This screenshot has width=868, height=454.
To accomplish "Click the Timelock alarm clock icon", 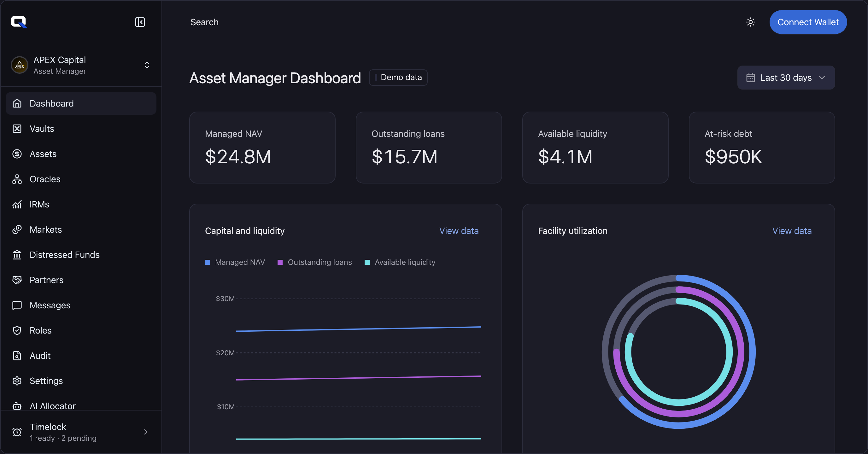I will click(17, 432).
